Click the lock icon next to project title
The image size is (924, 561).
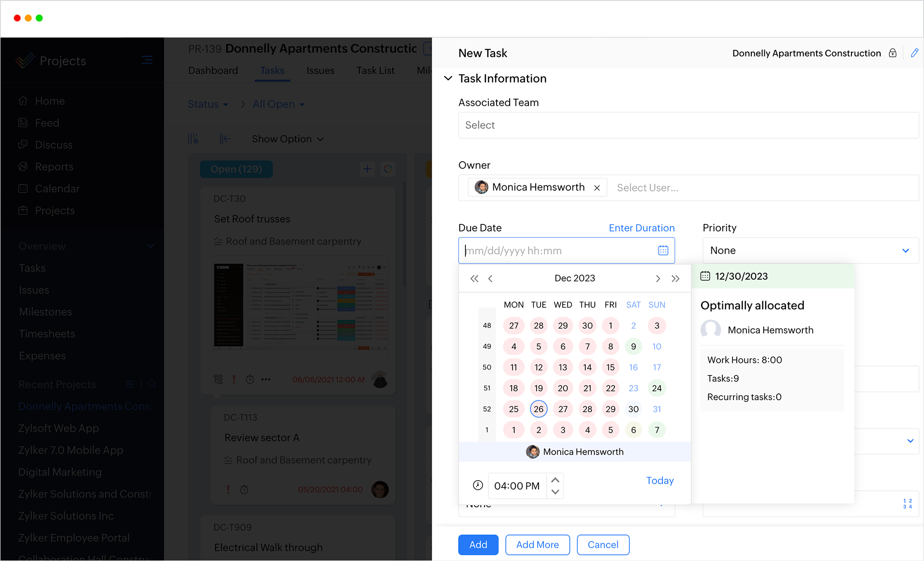(x=892, y=53)
